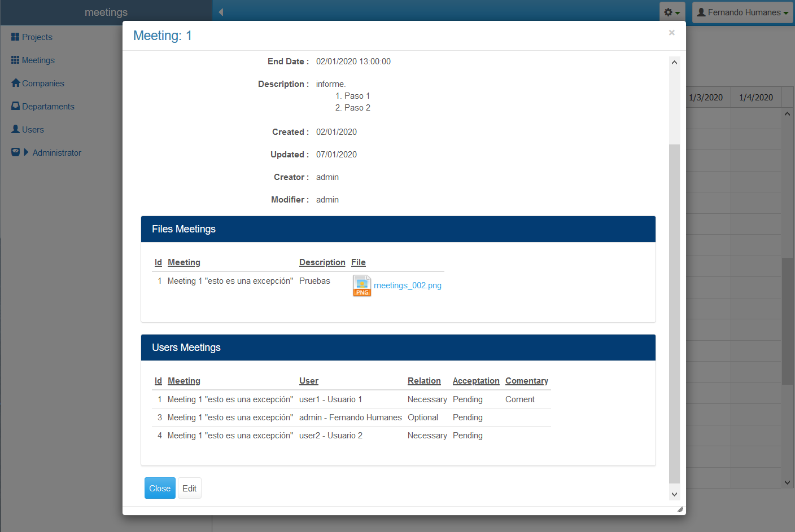Viewport: 795px width, 532px height.
Task: Click the "user2 - Usuario 2" cell
Action: 331,436
